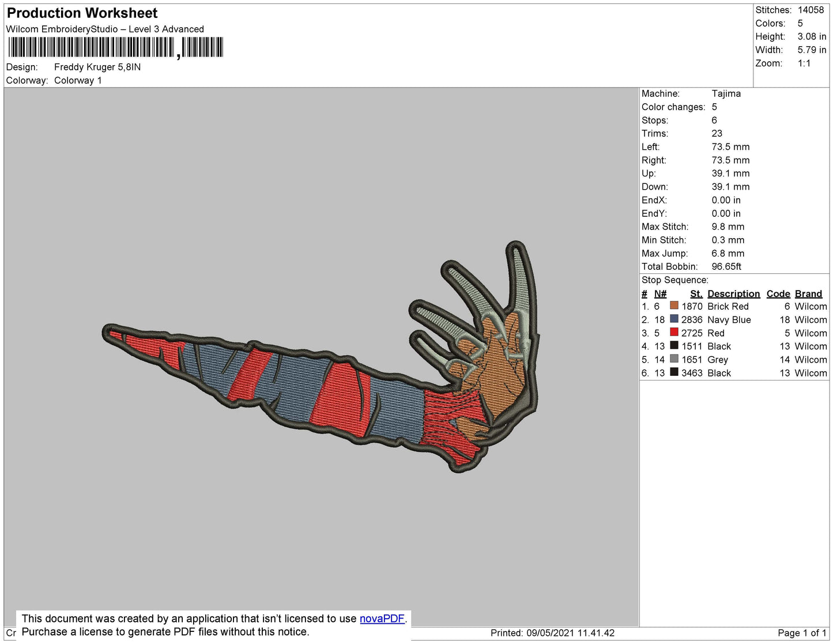Click the 'Brick Red' description text
The height and width of the screenshot is (644, 833).
pyautogui.click(x=728, y=306)
